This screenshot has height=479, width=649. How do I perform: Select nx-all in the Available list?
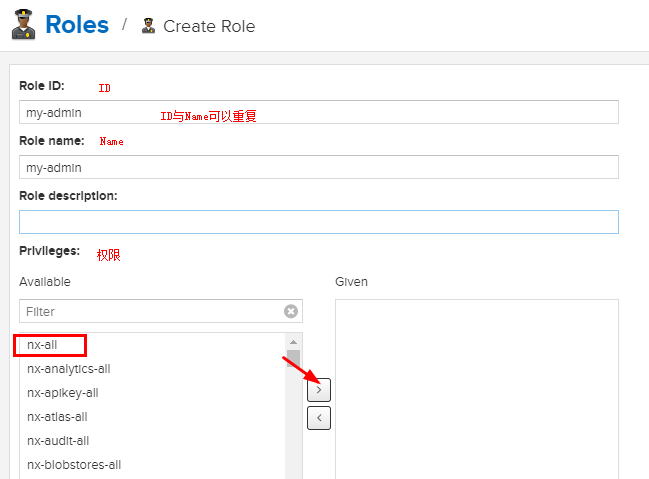point(42,345)
